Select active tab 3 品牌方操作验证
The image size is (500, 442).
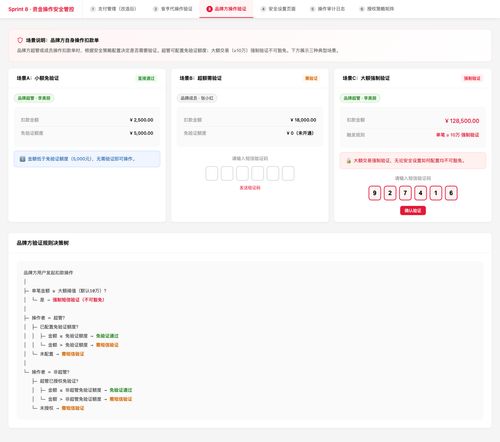pos(226,9)
